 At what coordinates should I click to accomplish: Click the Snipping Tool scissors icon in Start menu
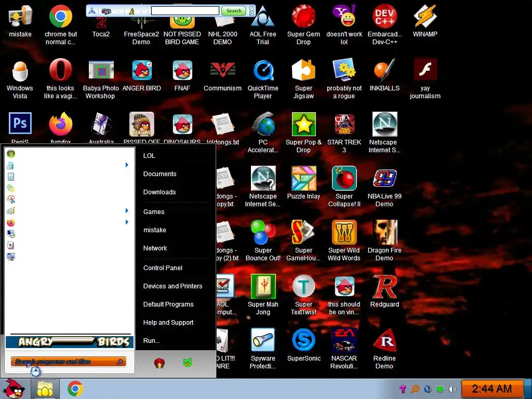click(x=10, y=199)
